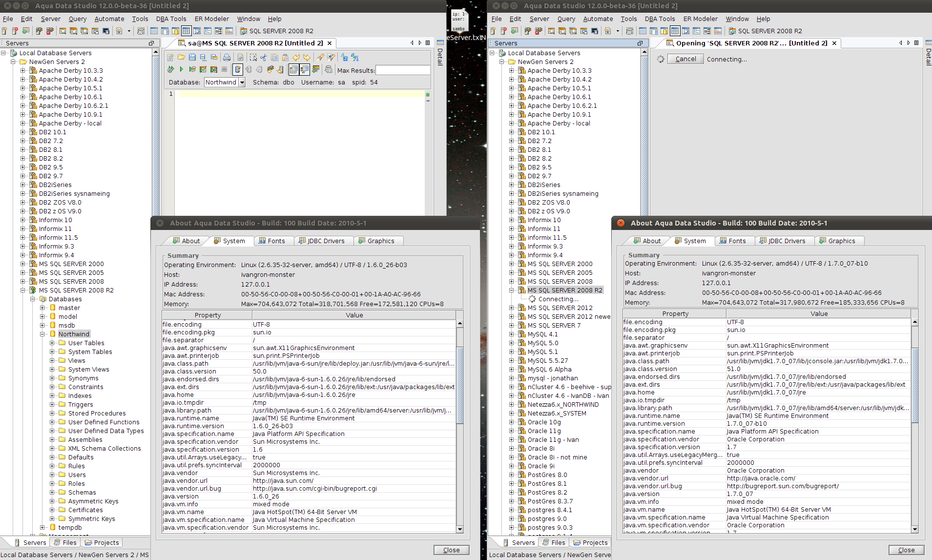Click Commit transaction icon in query toolbar
The width and height of the screenshot is (932, 560).
pyautogui.click(x=249, y=70)
